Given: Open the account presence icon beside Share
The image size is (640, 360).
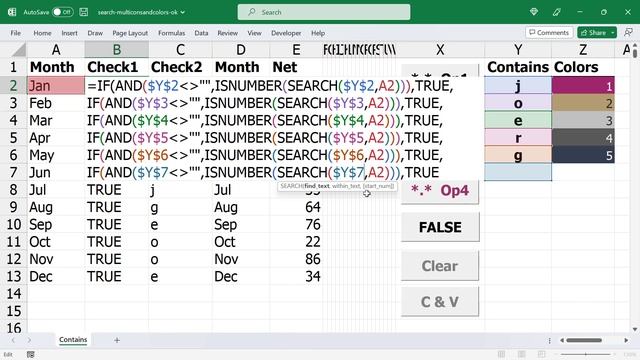Looking at the screenshot, I should coord(629,32).
